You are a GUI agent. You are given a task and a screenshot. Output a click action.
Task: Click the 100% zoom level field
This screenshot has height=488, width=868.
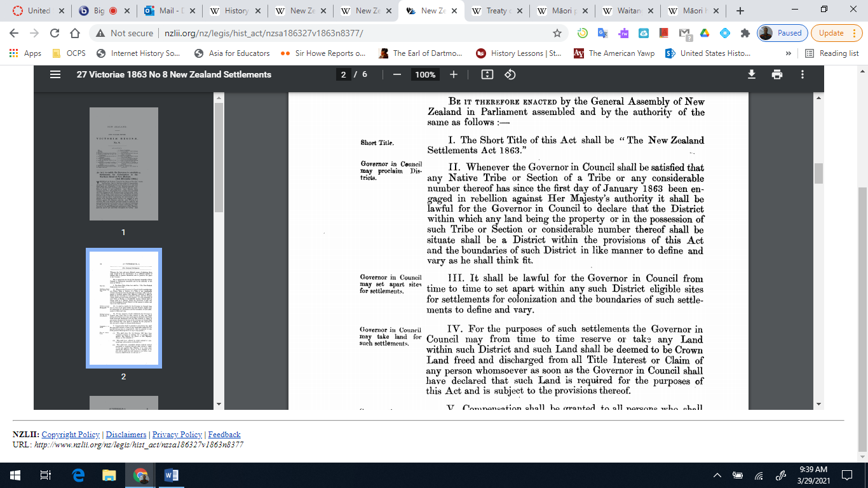[x=425, y=74]
